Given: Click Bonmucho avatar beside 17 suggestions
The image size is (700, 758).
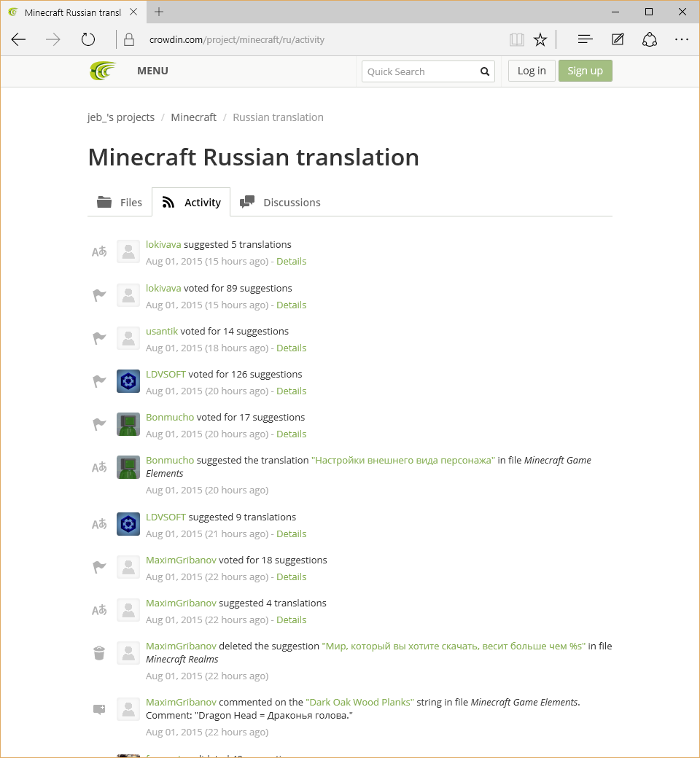Looking at the screenshot, I should point(128,424).
